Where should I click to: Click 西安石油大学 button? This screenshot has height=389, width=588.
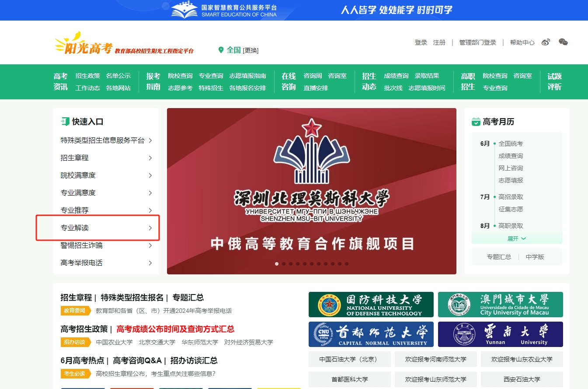[x=522, y=379]
